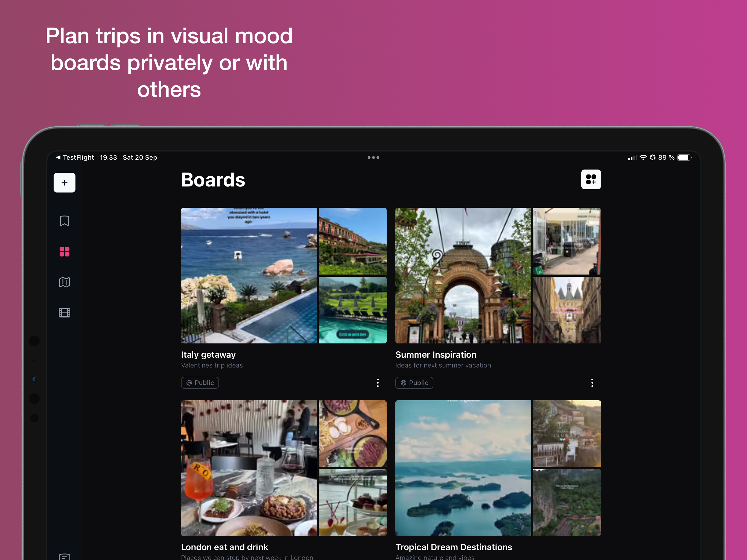Select the pink Boards grid icon in sidebar

point(65,252)
